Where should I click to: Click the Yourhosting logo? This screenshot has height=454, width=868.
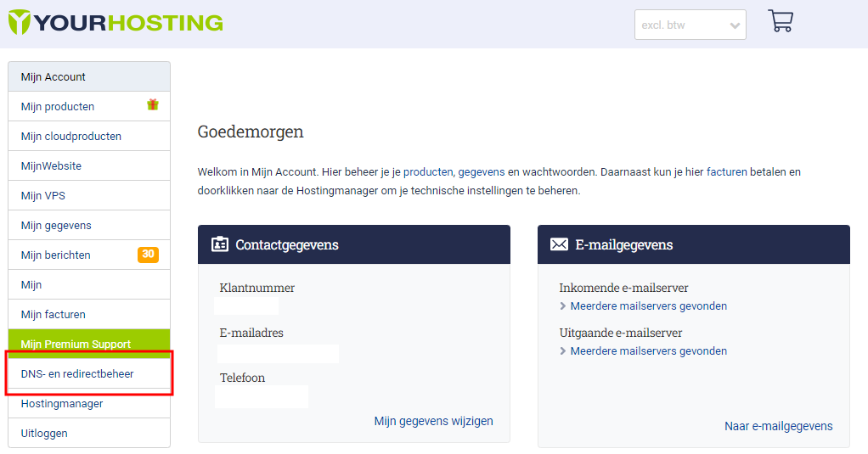pyautogui.click(x=116, y=22)
